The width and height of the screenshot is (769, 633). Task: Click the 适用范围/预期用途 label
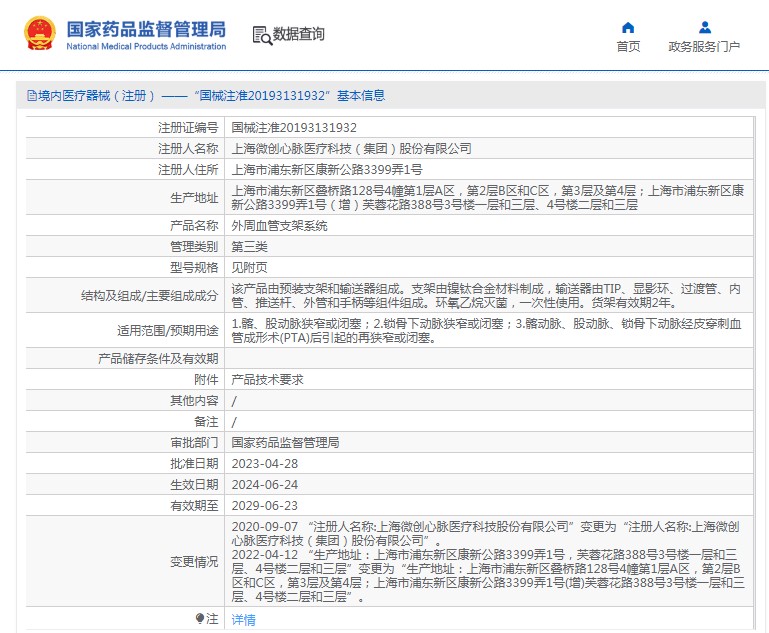click(x=167, y=331)
